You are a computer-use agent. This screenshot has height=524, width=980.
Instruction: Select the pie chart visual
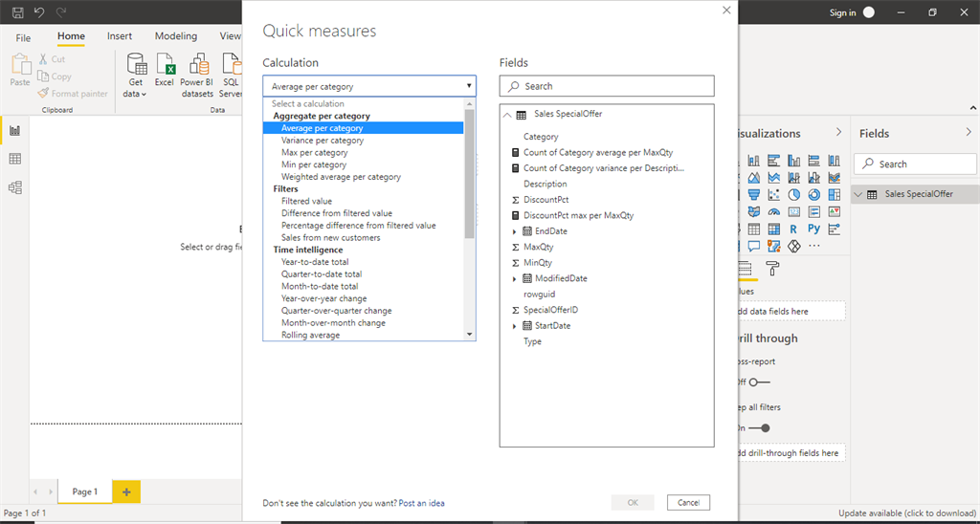coord(793,195)
